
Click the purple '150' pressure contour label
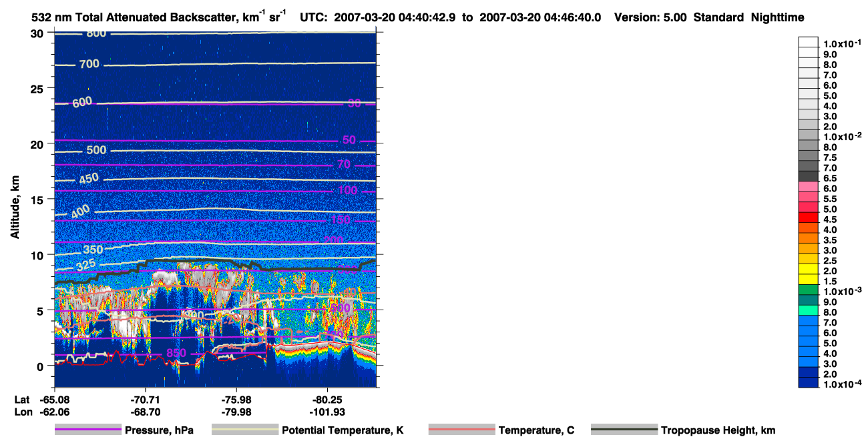coord(341,220)
